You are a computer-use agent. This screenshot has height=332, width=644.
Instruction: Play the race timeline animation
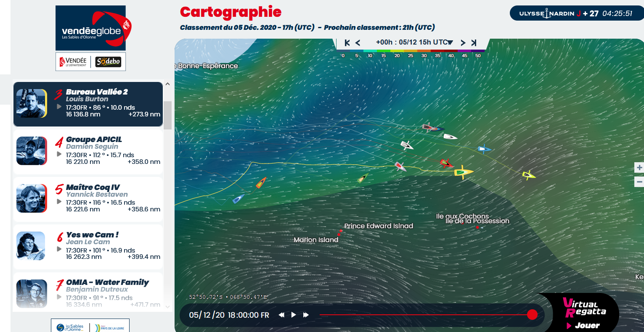(x=294, y=315)
